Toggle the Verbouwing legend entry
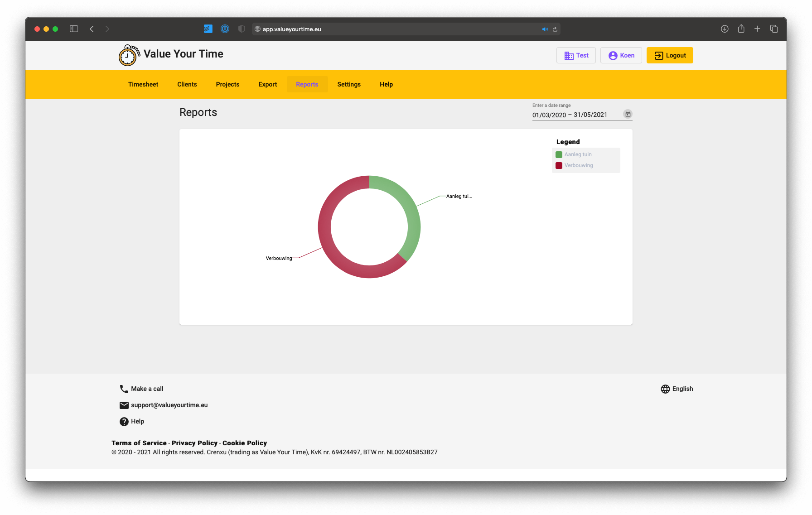The image size is (812, 515). click(x=579, y=165)
